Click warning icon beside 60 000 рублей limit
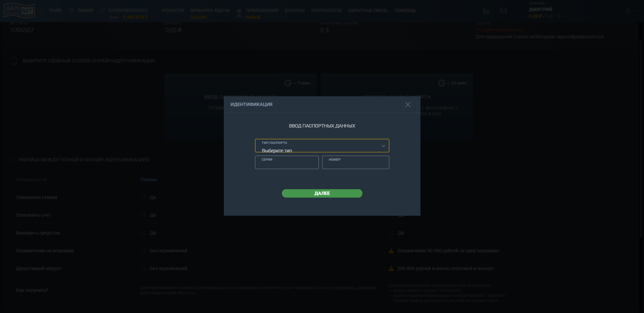The image size is (644, 313). [x=391, y=251]
